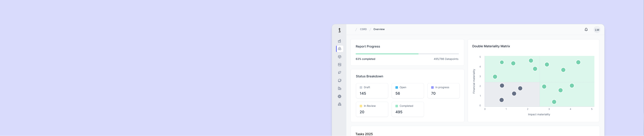This screenshot has width=644, height=136.
Task: Open the LM user avatar
Action: pos(597,30)
